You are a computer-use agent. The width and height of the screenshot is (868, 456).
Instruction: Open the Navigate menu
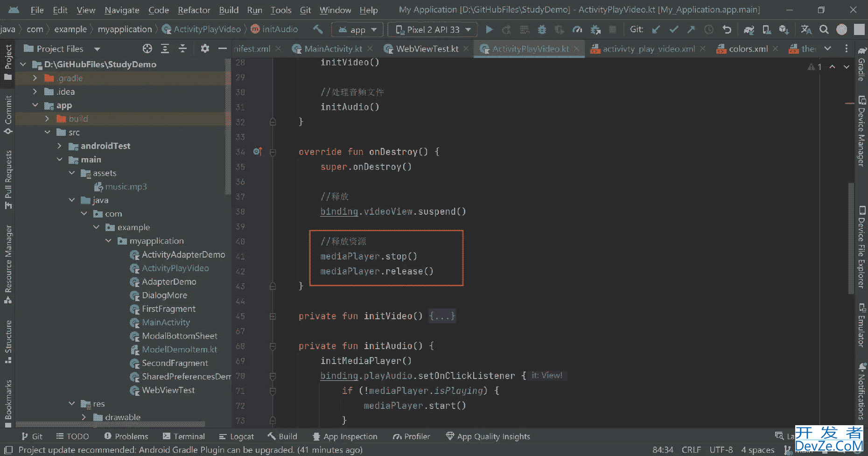[122, 10]
